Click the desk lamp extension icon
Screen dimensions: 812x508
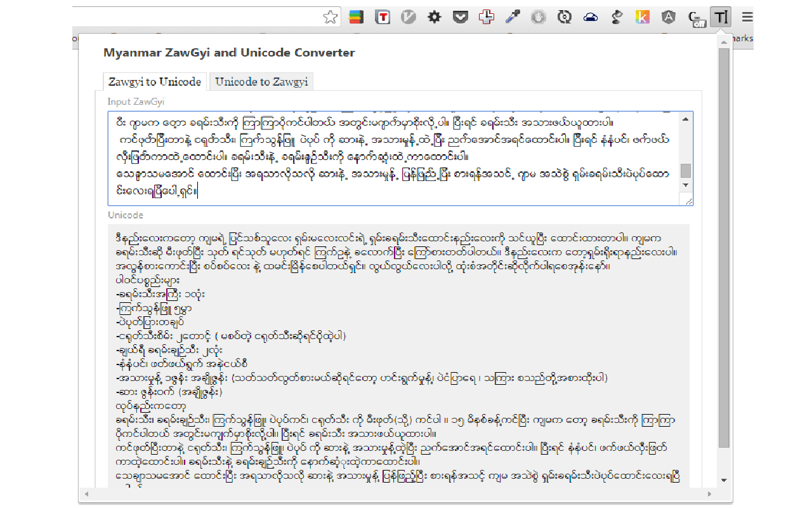(x=616, y=17)
